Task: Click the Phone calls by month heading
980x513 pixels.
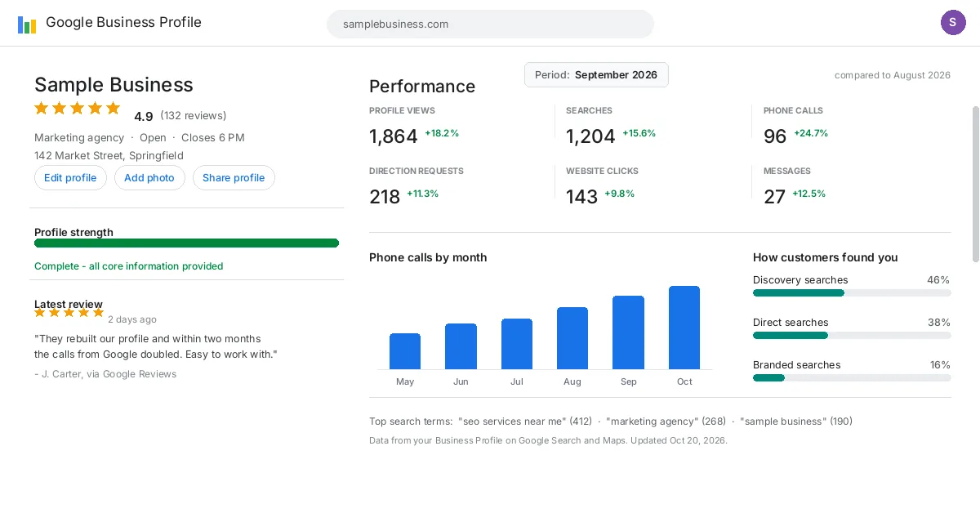Action: [428, 257]
